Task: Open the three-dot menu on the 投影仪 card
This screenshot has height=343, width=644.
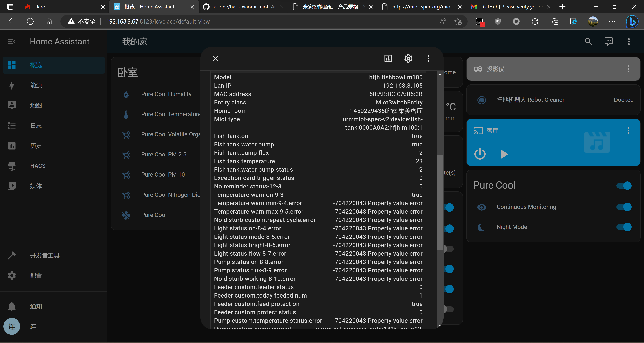Action: click(x=628, y=69)
